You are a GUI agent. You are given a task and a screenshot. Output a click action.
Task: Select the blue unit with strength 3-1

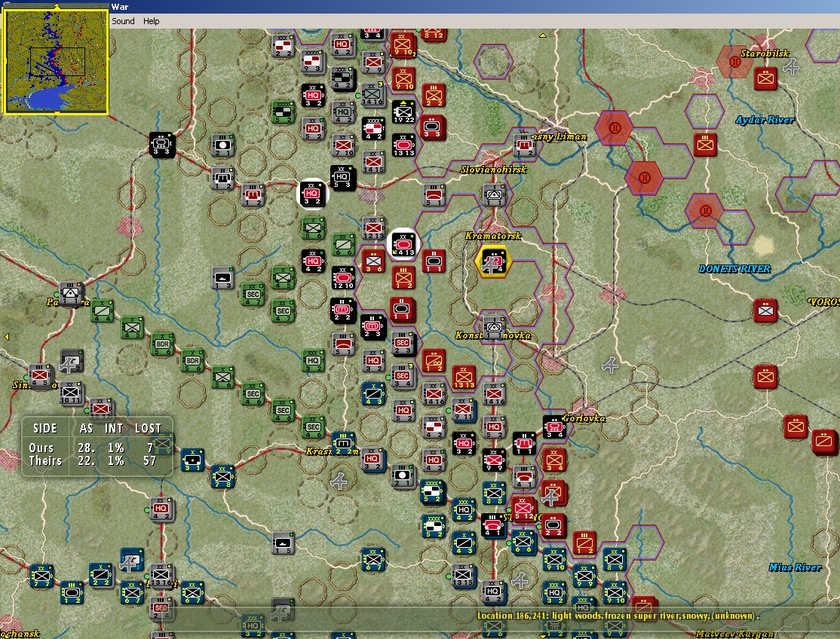click(192, 460)
